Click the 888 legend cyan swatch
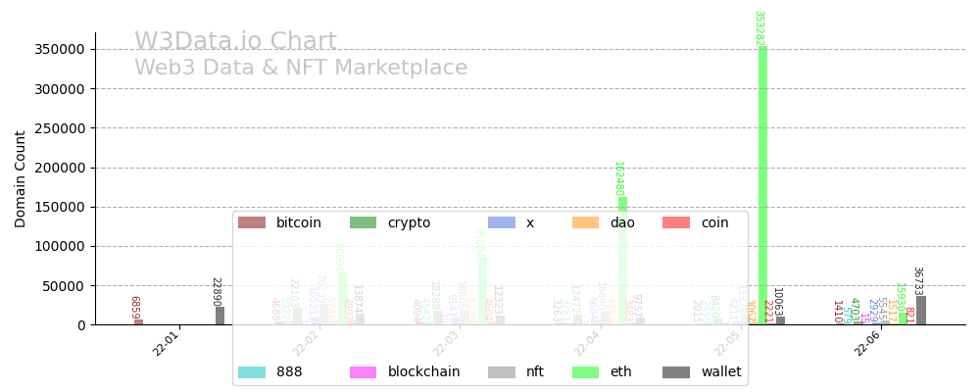The width and height of the screenshot is (980, 392). tap(252, 372)
